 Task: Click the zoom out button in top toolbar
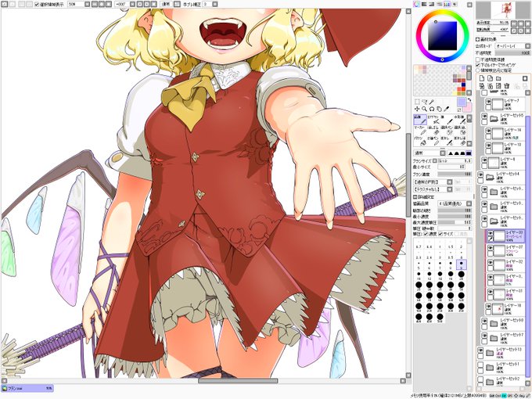(95, 5)
